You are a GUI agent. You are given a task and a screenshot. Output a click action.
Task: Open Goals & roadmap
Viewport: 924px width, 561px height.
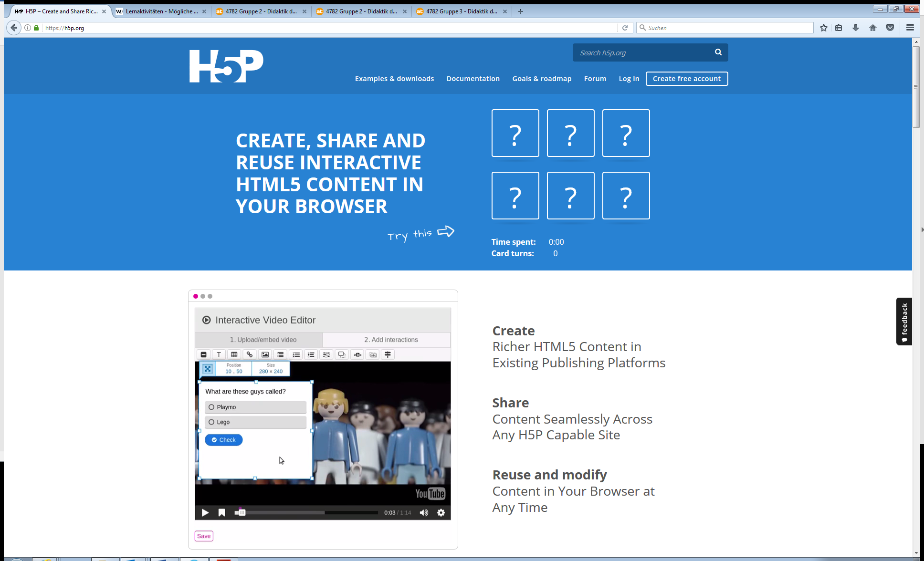(542, 79)
